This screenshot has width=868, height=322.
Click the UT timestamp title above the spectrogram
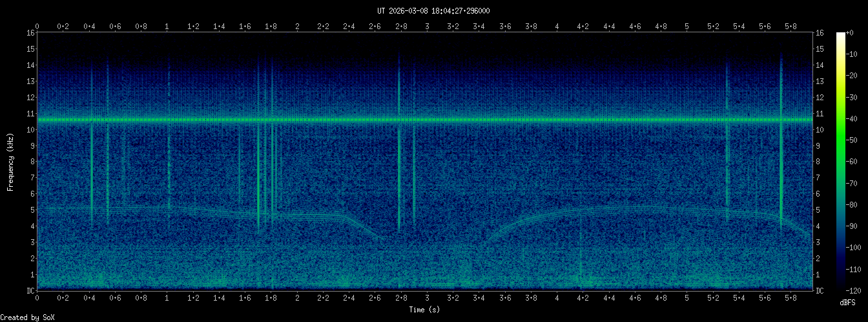(x=434, y=10)
